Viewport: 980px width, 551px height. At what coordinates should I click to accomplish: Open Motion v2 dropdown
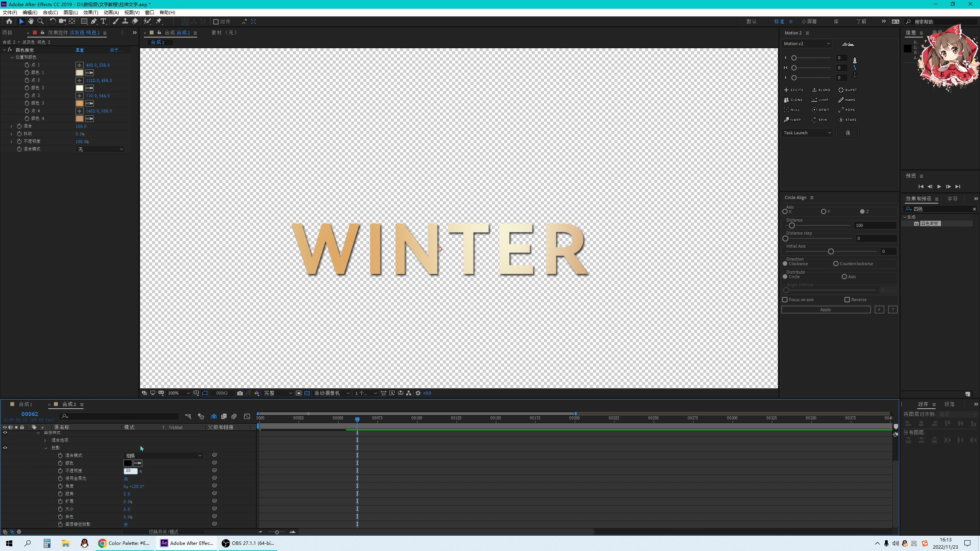click(807, 44)
